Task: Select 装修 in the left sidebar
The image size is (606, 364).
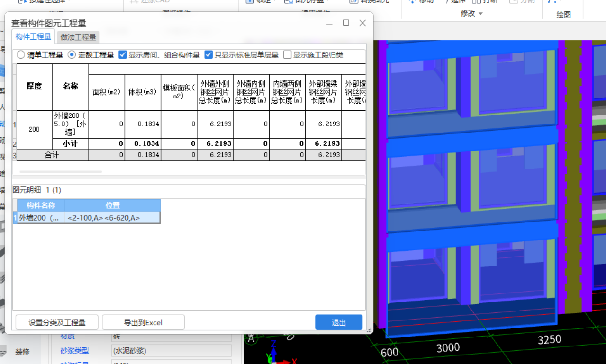Action: (x=22, y=352)
